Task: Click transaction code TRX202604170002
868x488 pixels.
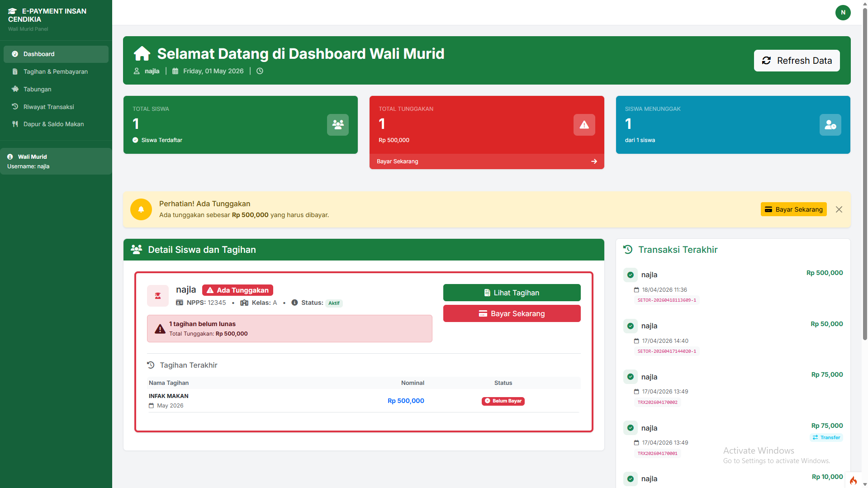Action: 658,403
